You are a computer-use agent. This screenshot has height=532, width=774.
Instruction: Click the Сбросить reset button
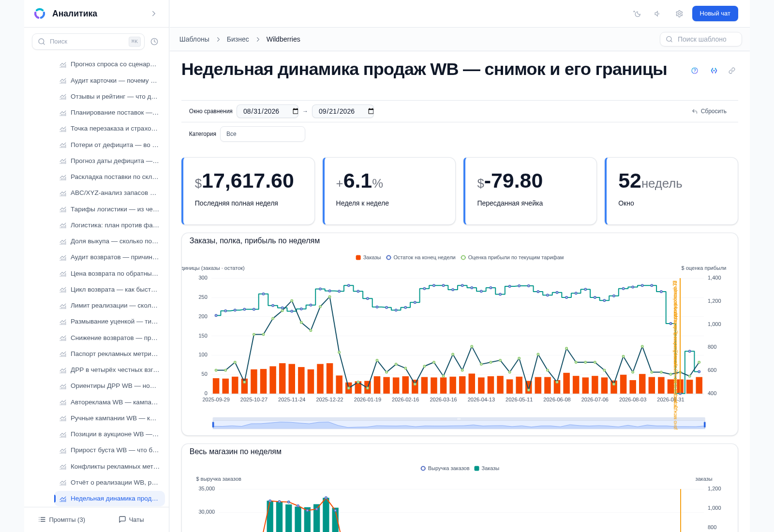[x=709, y=111]
